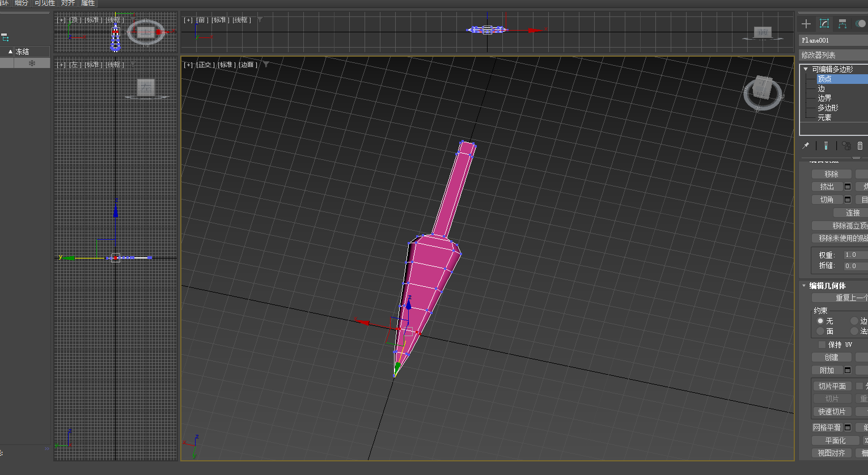Image resolution: width=868 pixels, height=475 pixels.
Task: Open the 细分 tab
Action: click(x=21, y=3)
